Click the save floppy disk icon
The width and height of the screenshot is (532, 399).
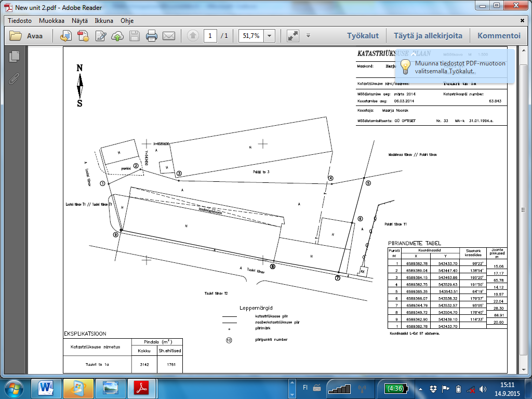(x=135, y=36)
